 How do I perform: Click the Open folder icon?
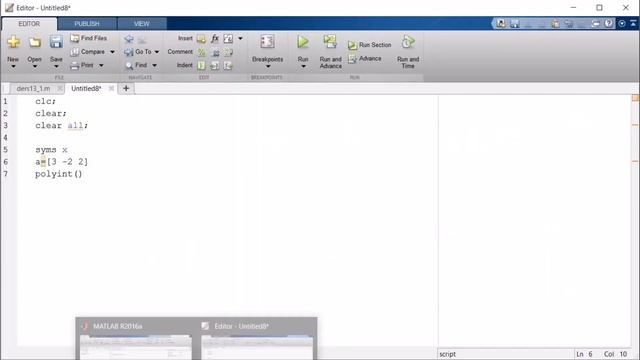coord(35,42)
